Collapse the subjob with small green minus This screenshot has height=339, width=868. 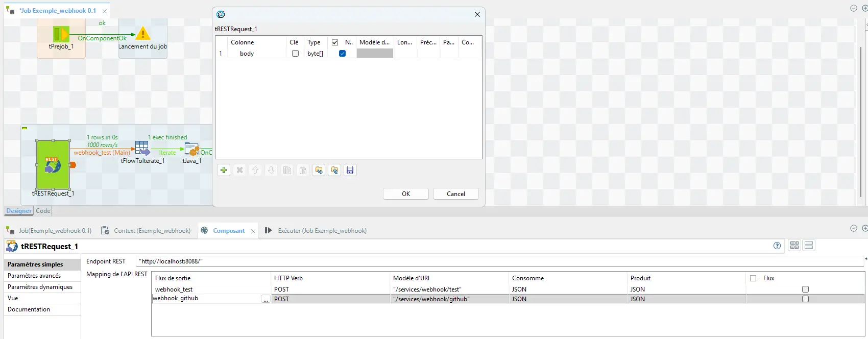(24, 128)
